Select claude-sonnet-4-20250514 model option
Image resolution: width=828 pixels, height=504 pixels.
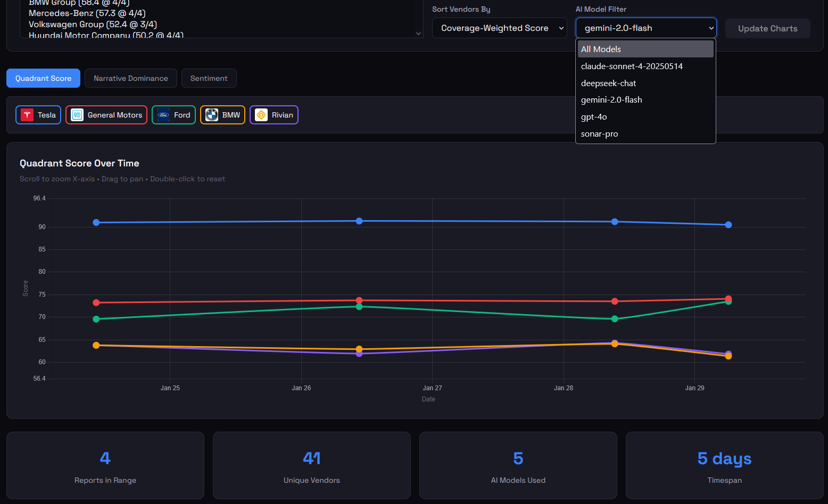pos(632,66)
